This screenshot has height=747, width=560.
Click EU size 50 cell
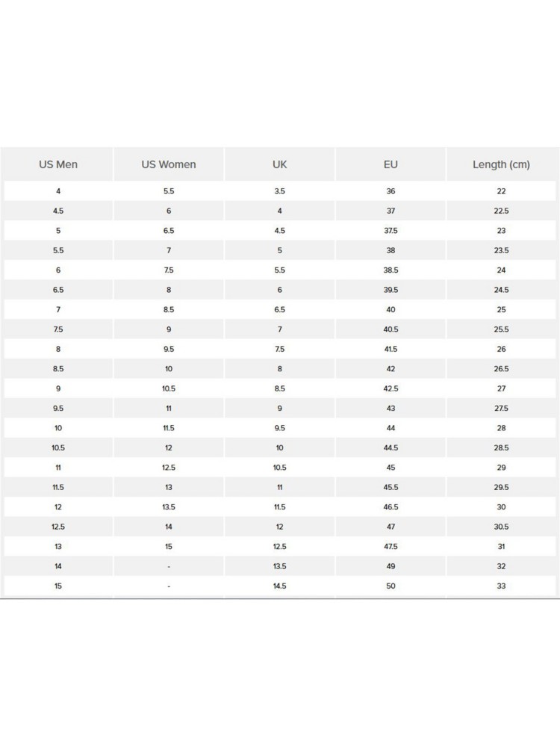[x=391, y=586]
